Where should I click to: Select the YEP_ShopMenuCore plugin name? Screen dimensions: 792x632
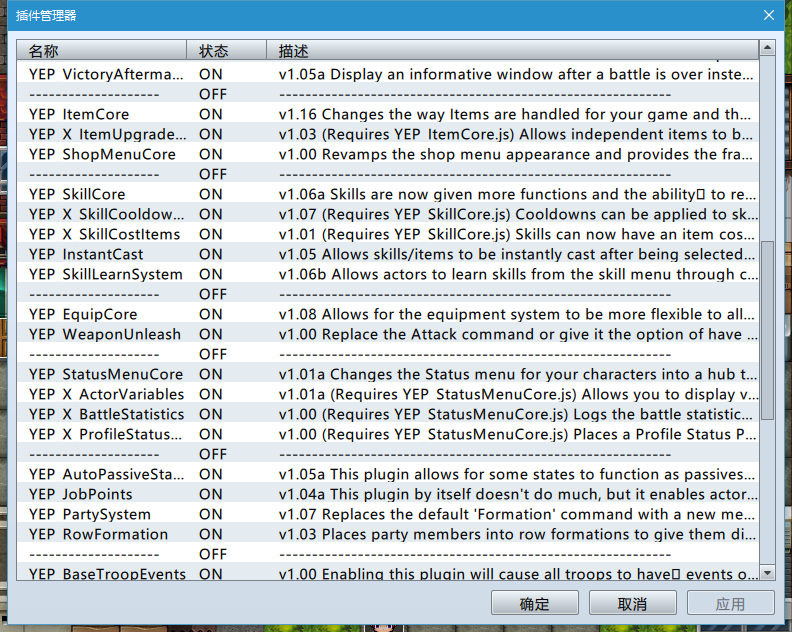102,154
